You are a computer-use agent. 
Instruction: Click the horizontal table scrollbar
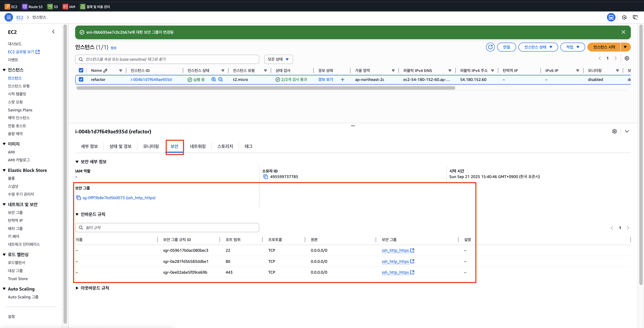[266, 88]
